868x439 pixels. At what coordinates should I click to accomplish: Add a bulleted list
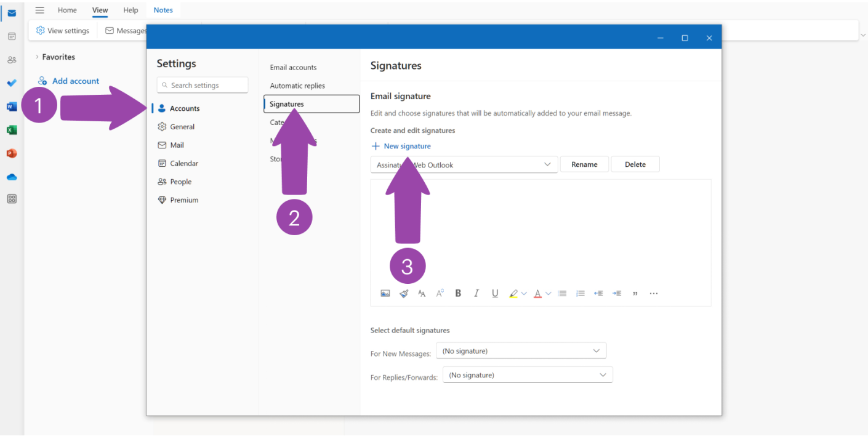coord(562,293)
